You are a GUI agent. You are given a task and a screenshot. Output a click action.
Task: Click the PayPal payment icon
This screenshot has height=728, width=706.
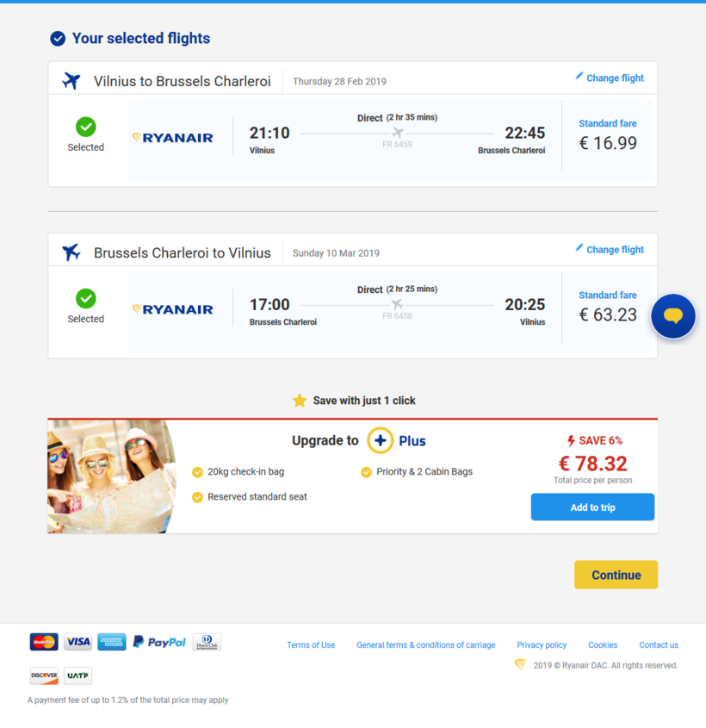coord(159,642)
